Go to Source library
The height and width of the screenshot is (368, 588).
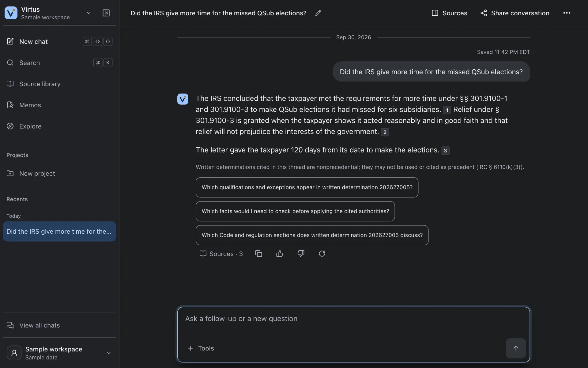click(59, 84)
